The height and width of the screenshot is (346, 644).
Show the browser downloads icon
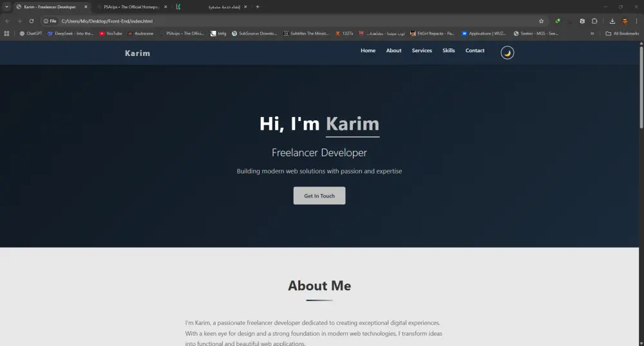[612, 21]
